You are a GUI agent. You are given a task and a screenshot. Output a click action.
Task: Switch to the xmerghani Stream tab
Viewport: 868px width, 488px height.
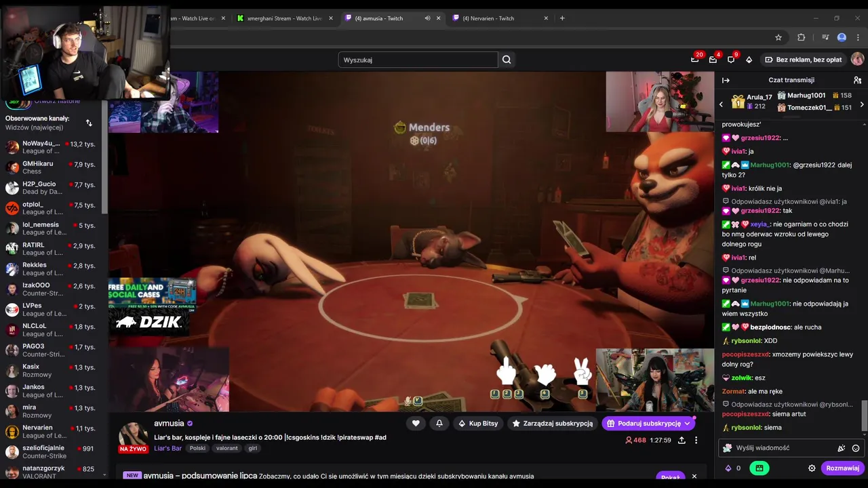[284, 18]
